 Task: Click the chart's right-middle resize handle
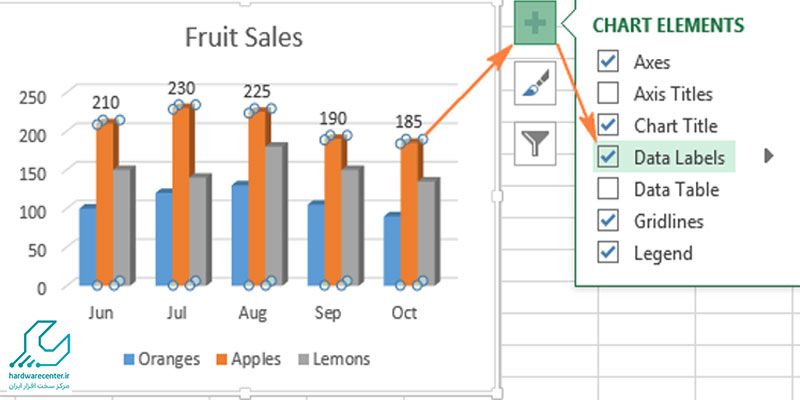coord(497,196)
